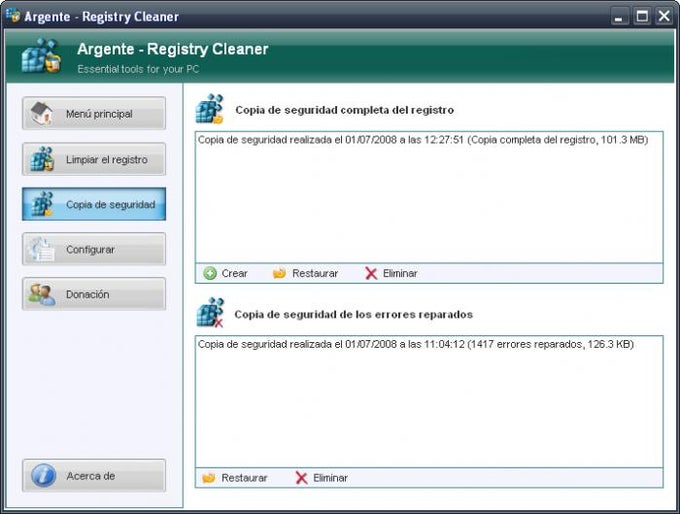Minimize the Argente Registry Cleaner window
Viewport: 680px width, 514px height.
click(619, 16)
